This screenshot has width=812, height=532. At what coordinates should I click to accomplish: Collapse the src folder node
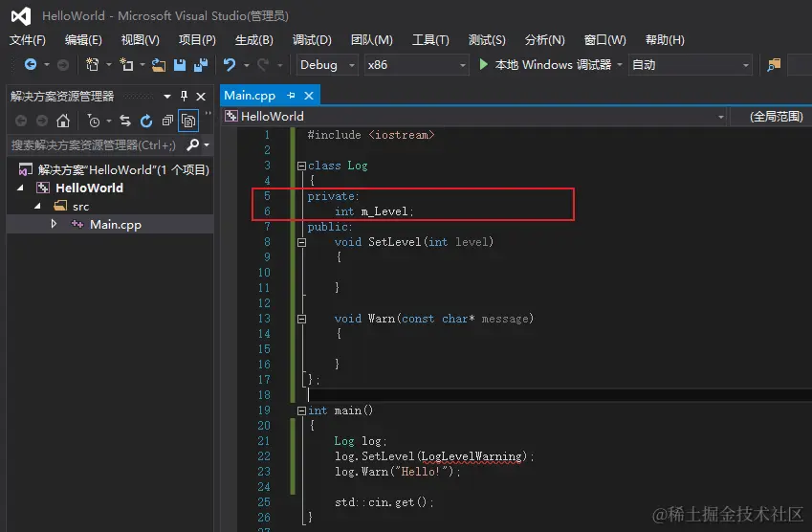(x=38, y=206)
